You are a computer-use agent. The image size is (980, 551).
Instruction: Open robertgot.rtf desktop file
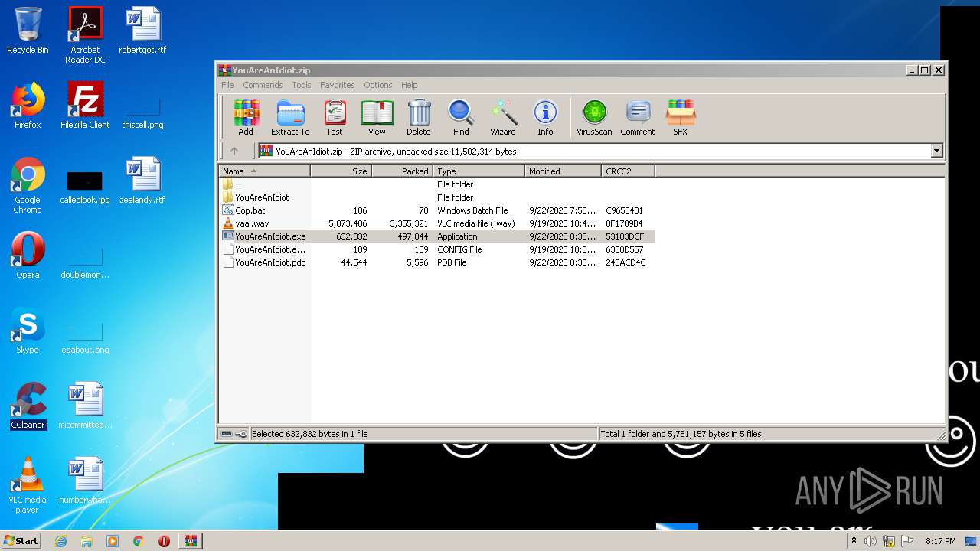click(x=142, y=31)
